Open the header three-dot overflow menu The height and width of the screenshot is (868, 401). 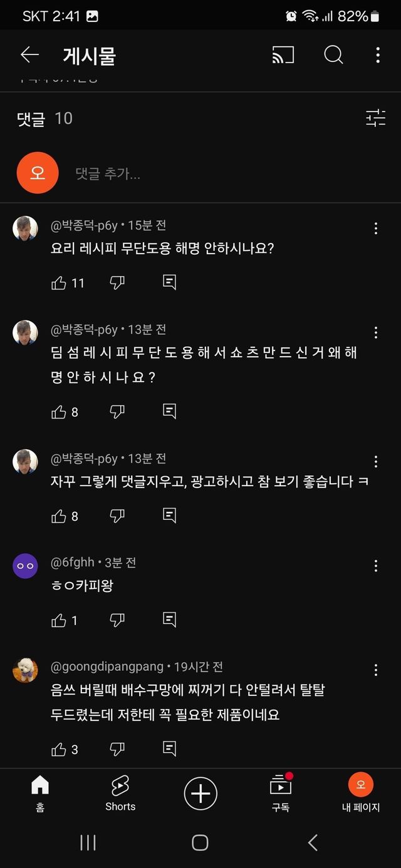377,55
